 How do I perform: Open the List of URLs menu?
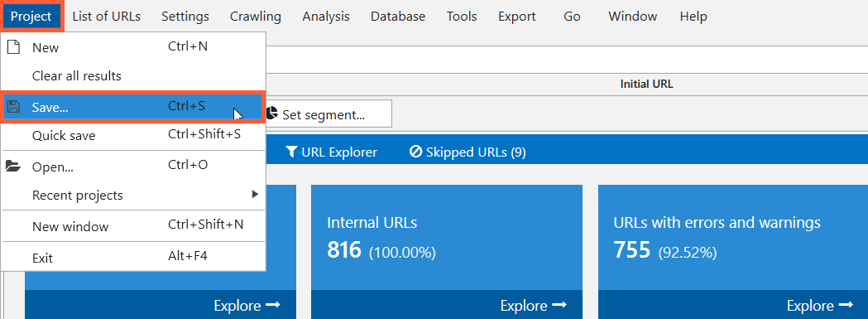click(x=106, y=17)
